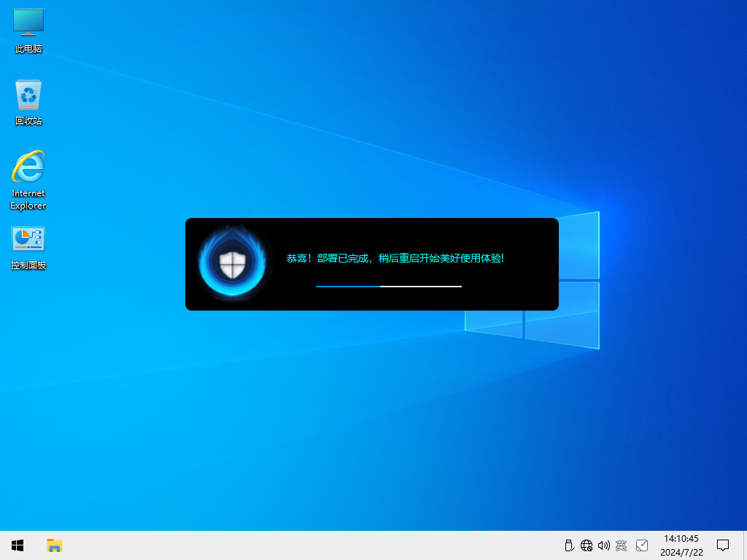Click the network globe icon in the tray
The width and height of the screenshot is (747, 560).
point(587,545)
